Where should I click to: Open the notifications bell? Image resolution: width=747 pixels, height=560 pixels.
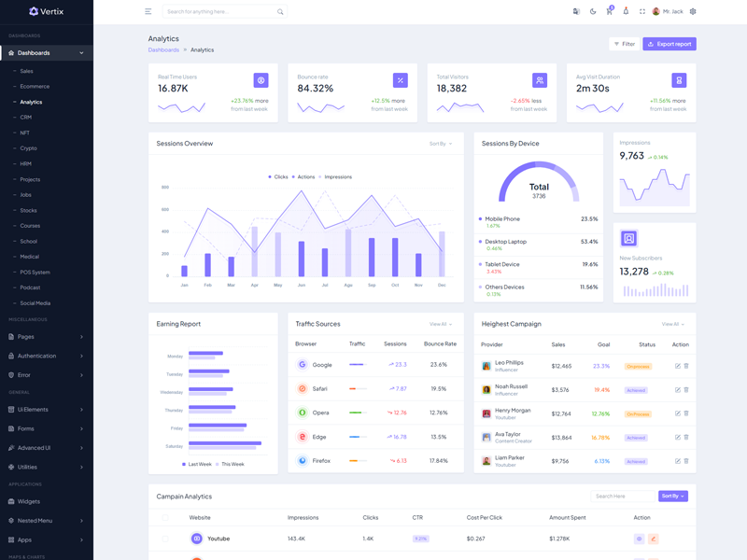(626, 12)
